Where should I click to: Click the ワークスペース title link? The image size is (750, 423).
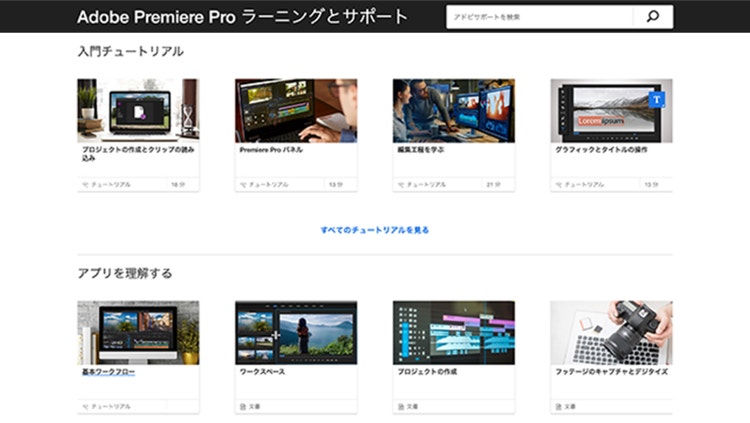(262, 372)
